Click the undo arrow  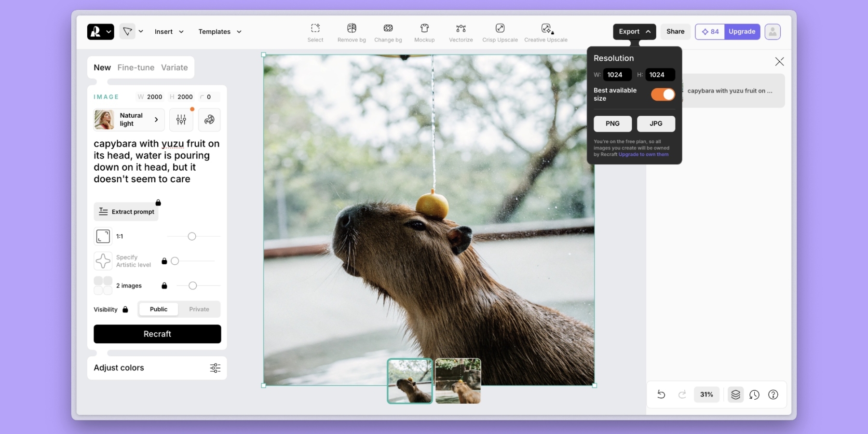click(x=661, y=394)
